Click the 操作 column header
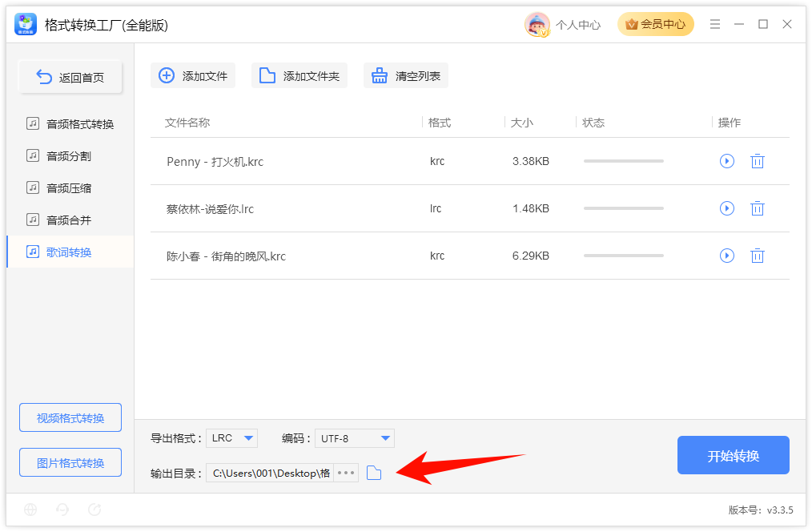Viewport: 812px width, 532px height. point(730,123)
